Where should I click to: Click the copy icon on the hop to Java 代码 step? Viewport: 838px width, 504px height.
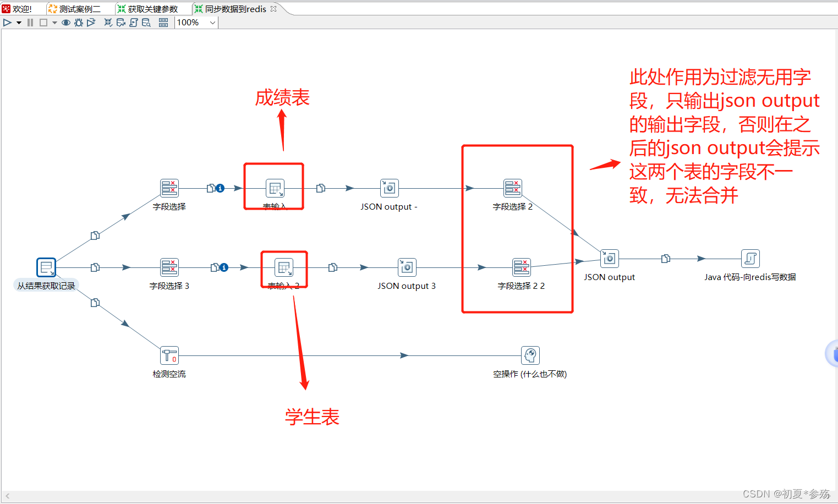point(666,259)
